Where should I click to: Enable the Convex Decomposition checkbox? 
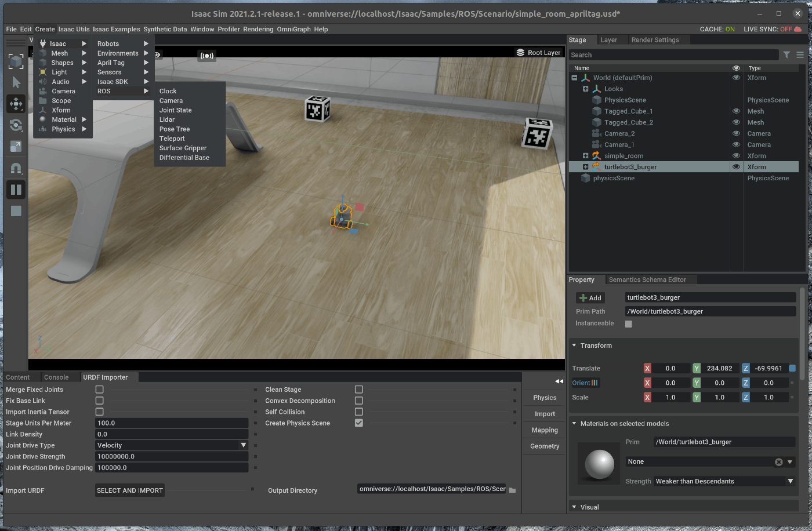358,401
